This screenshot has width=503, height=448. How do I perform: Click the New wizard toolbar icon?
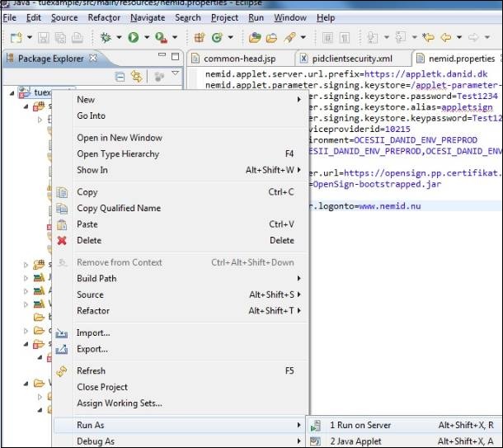(16, 38)
